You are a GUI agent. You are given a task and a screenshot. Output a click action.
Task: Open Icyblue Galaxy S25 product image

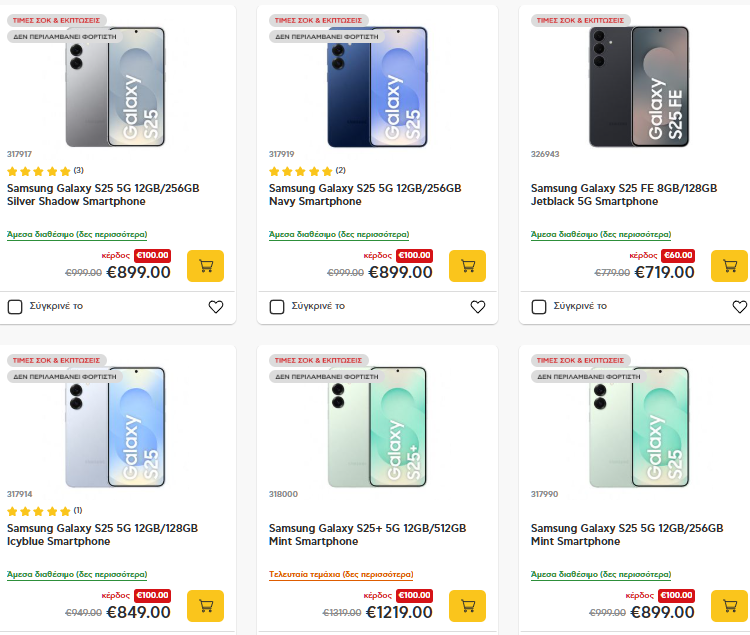[x=117, y=428]
